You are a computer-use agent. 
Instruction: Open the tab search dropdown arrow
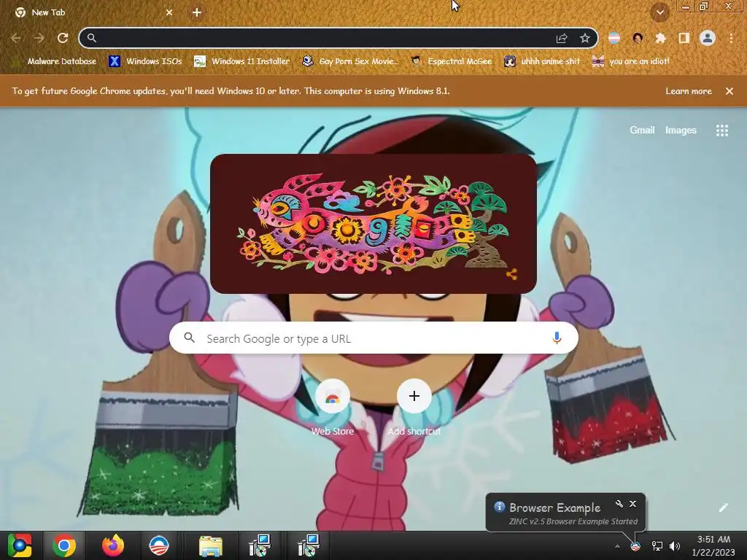pos(660,12)
